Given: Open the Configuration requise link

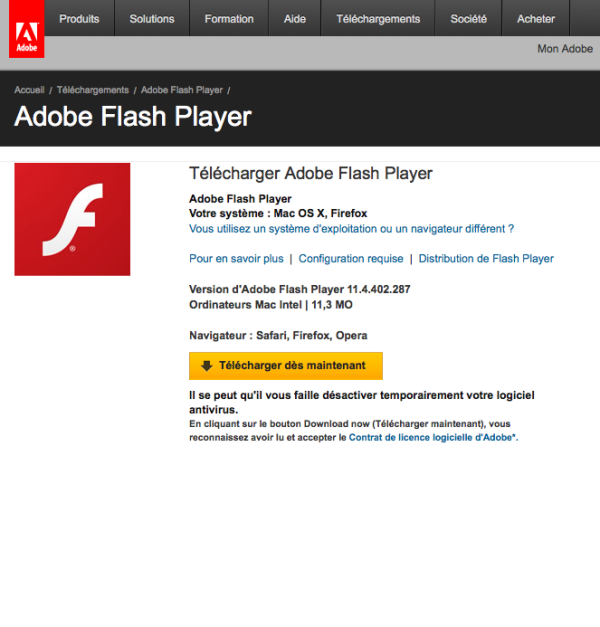Looking at the screenshot, I should [x=351, y=258].
